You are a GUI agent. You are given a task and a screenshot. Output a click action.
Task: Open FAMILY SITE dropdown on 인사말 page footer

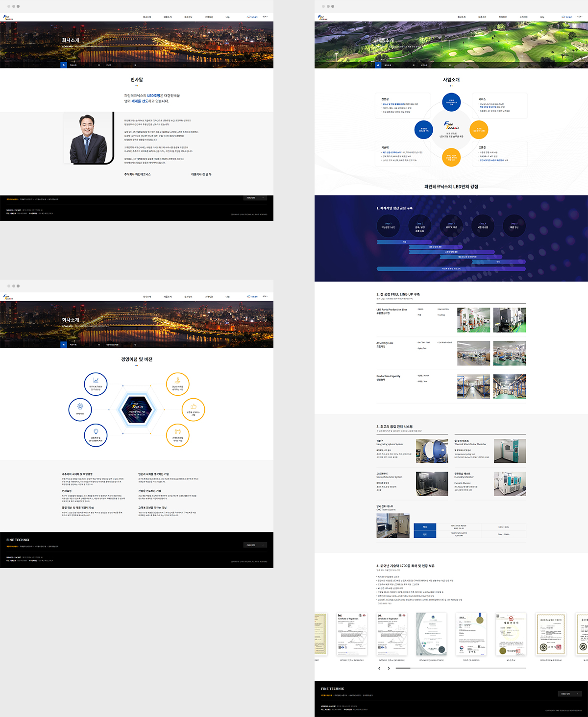255,198
